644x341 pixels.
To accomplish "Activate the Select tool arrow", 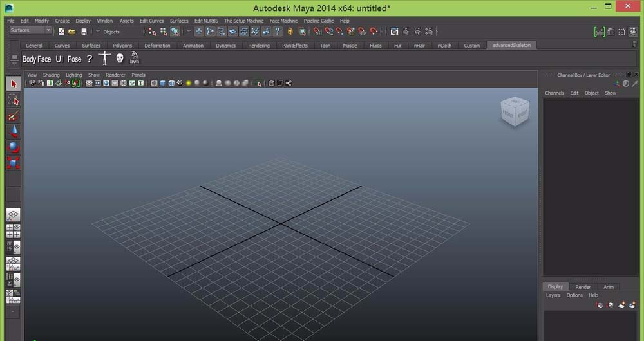I will 14,84.
